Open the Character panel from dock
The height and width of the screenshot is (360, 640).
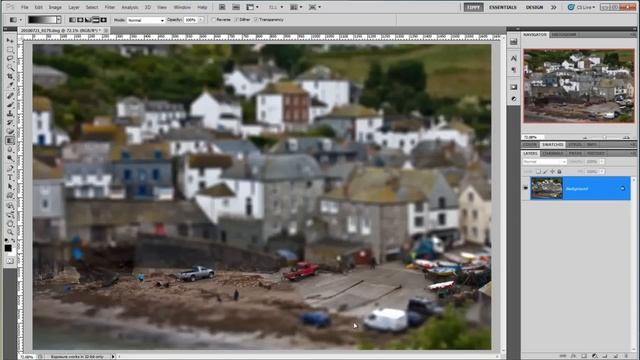tap(514, 58)
